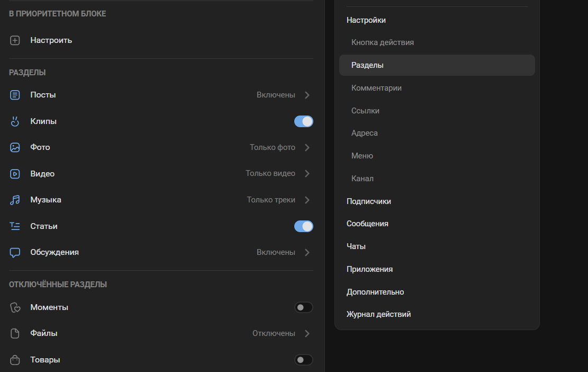Enable the Моменты toggle

[x=304, y=307]
